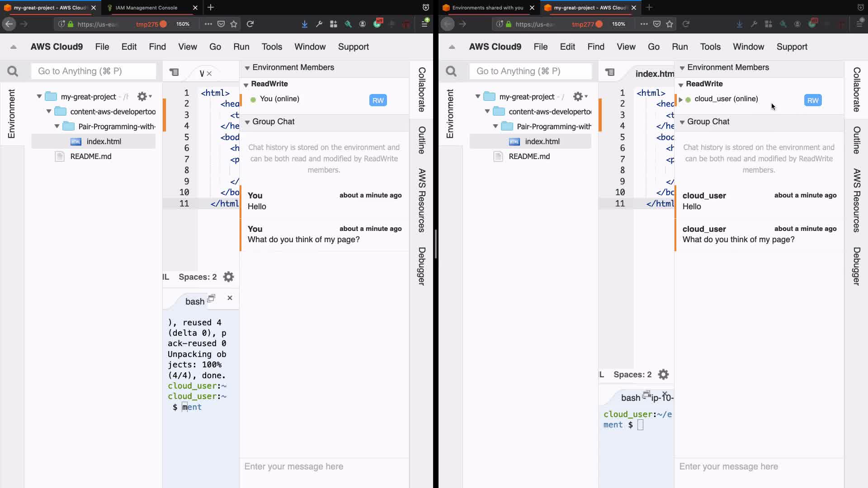Collapse left Group Chat section
Viewport: 868px width, 488px height.
click(247, 122)
